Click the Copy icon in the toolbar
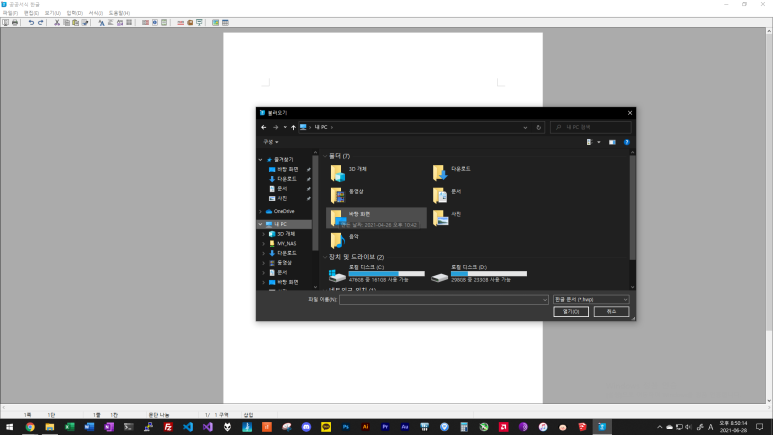773x435 pixels. pos(66,23)
